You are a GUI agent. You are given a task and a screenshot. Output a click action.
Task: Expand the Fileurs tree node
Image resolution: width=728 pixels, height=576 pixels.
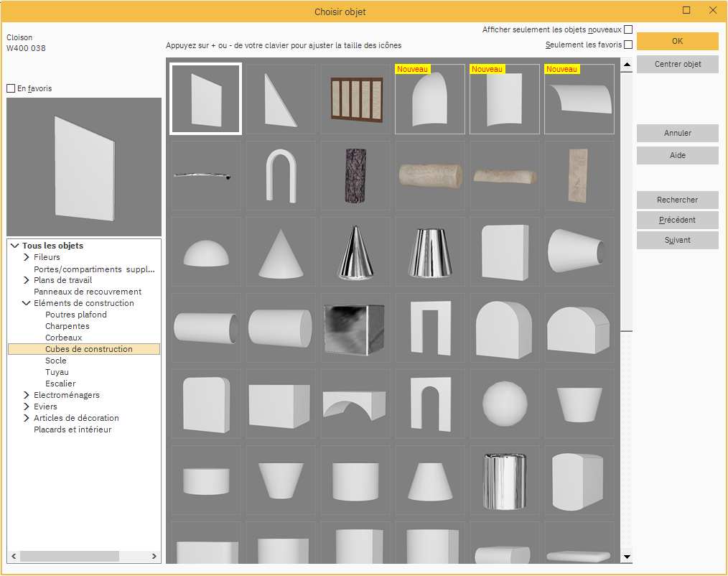[27, 257]
